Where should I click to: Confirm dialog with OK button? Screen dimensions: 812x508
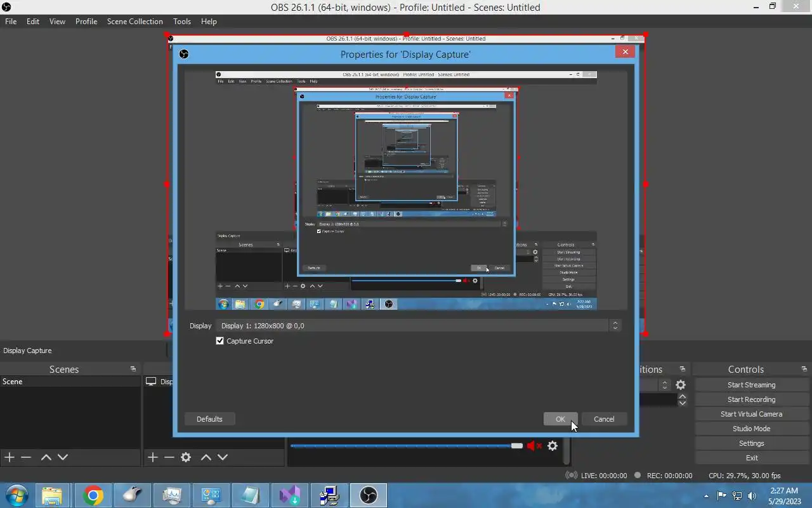[x=560, y=419]
